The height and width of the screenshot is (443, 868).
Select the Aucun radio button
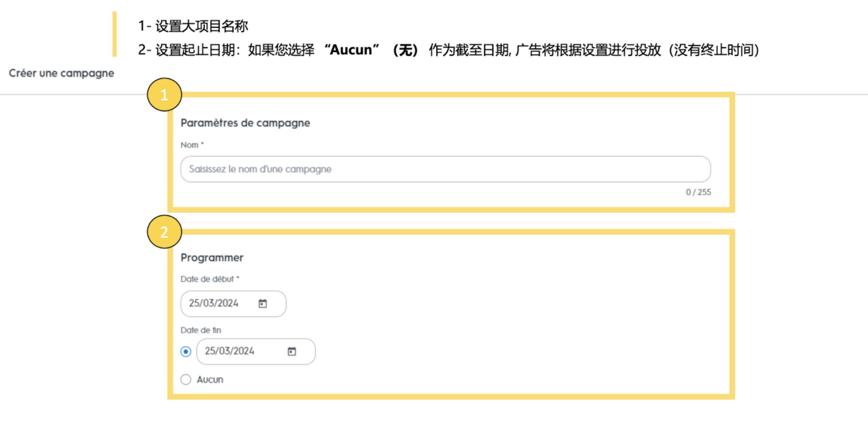186,380
